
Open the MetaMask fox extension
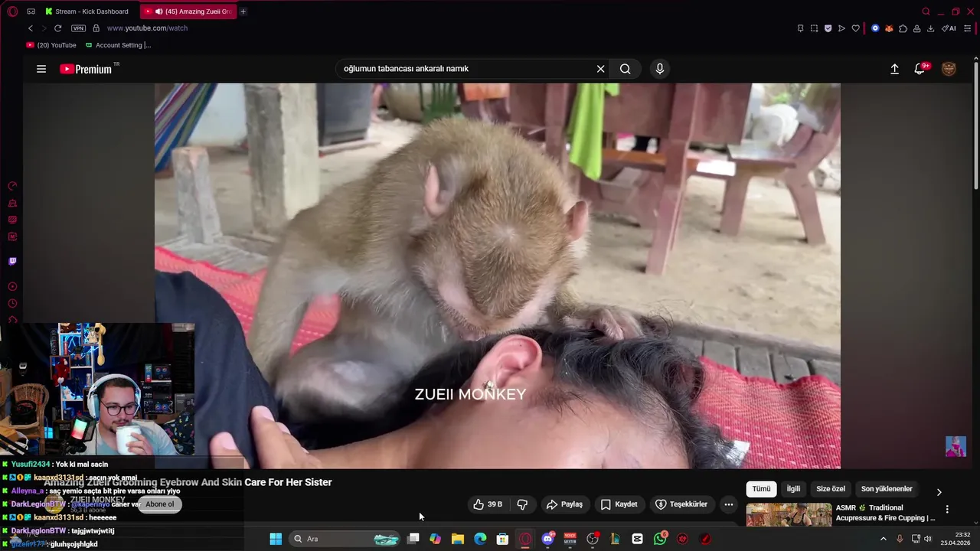889,28
